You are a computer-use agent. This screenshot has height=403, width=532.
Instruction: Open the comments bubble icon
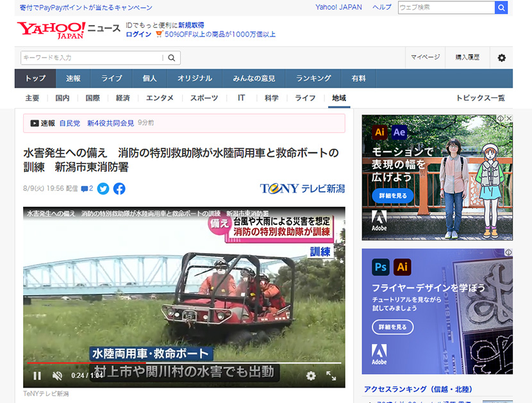[87, 188]
